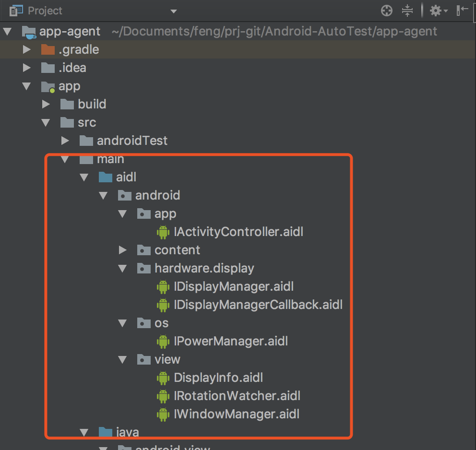Collapse the hardware.display package
The width and height of the screenshot is (476, 450).
click(x=122, y=268)
